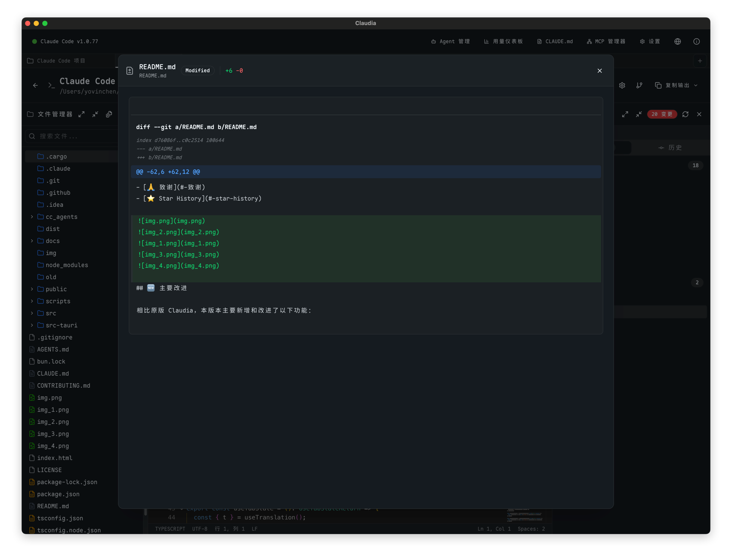Click the git branch icon
Viewport: 732px width, 560px height.
click(x=639, y=85)
